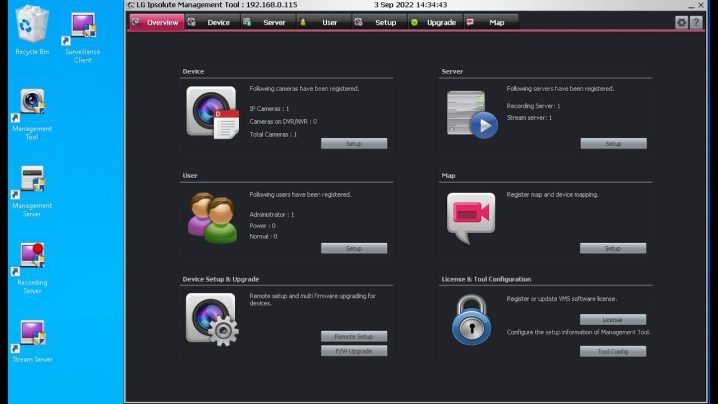Click the Remote Setup button
Image resolution: width=718 pixels, height=404 pixels.
354,337
